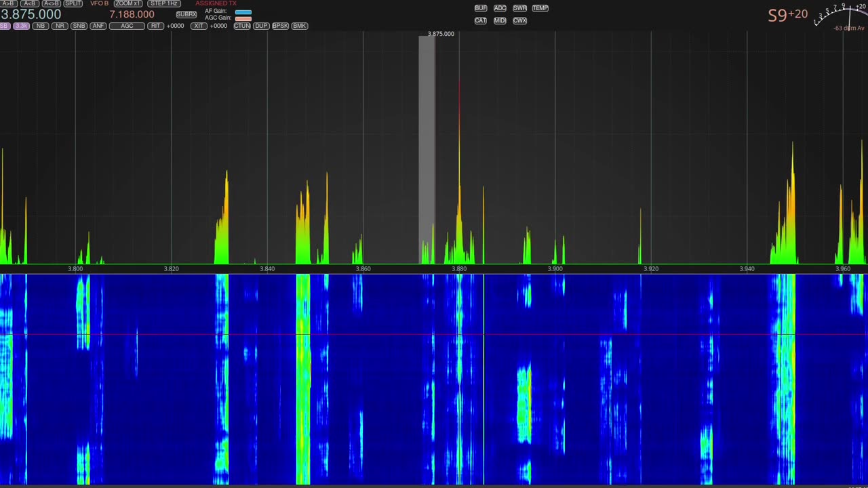Click the 3.840 frequency scale label
This screenshot has height=488, width=868.
point(267,269)
